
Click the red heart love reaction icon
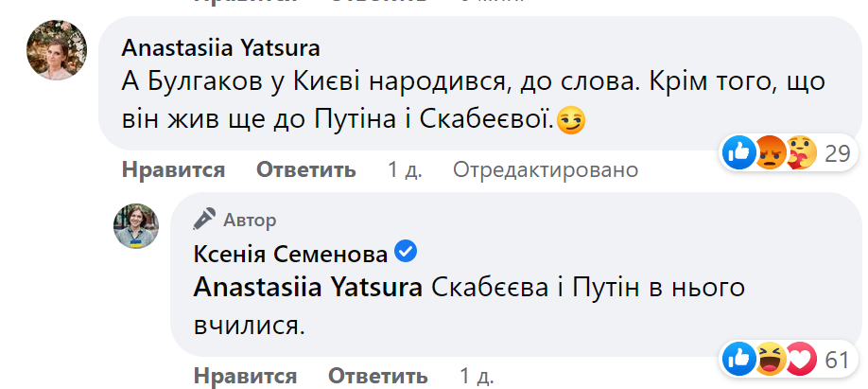pos(801,358)
